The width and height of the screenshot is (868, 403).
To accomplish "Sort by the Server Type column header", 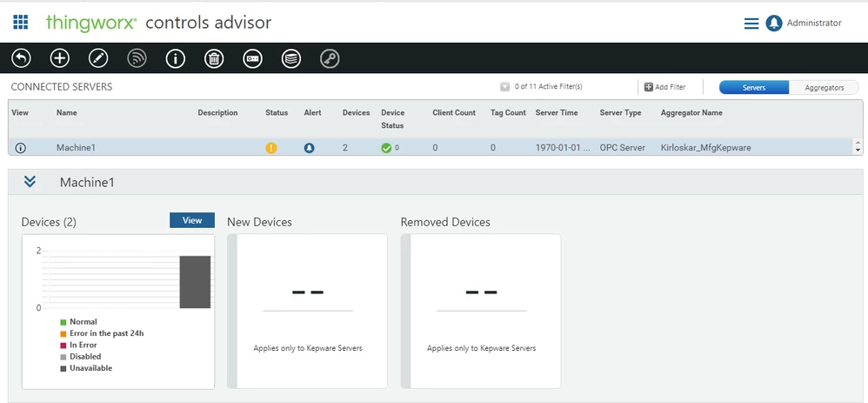I will pos(620,112).
